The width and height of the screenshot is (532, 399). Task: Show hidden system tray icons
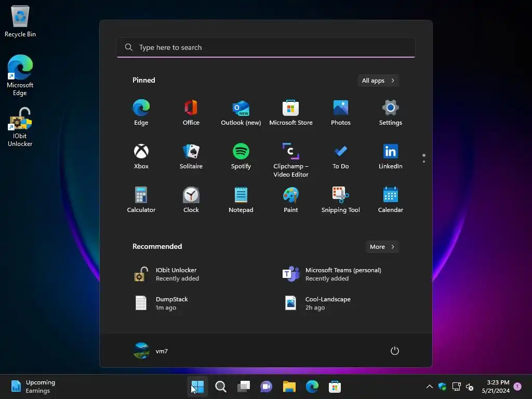click(430, 387)
